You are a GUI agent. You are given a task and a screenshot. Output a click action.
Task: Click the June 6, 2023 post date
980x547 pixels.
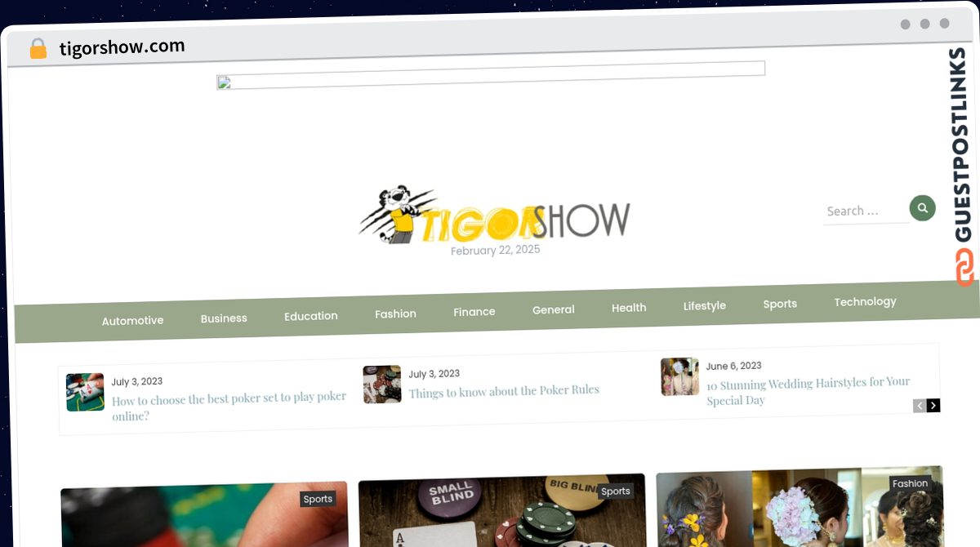[x=734, y=366]
